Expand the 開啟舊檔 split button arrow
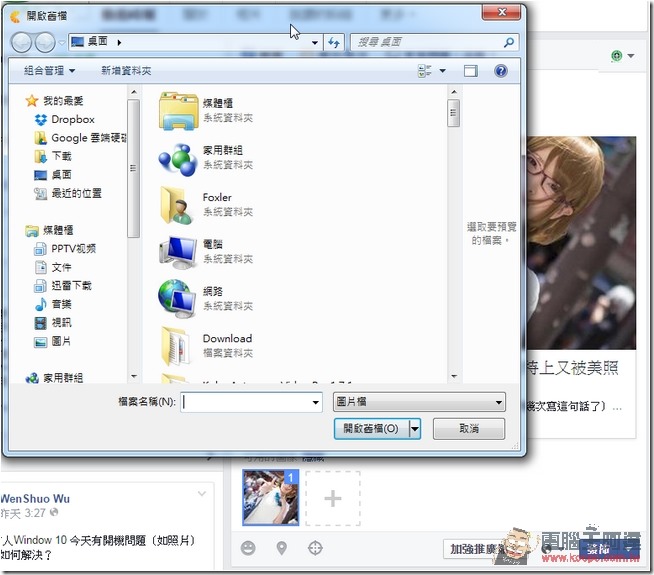Image resolution: width=654 pixels, height=575 pixels. pyautogui.click(x=415, y=429)
